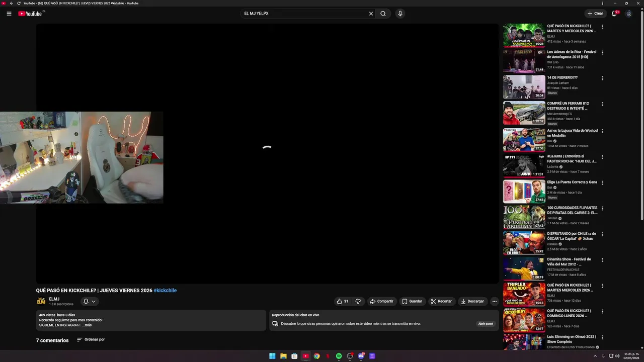This screenshot has height=362, width=644.
Task: Open the notifications bell in the header
Action: coord(614,14)
